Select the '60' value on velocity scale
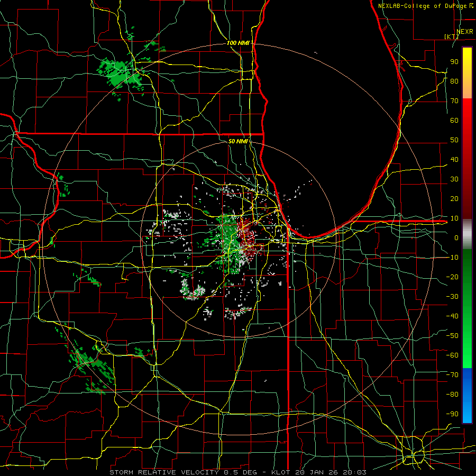The height and width of the screenshot is (476, 476). pyautogui.click(x=454, y=121)
